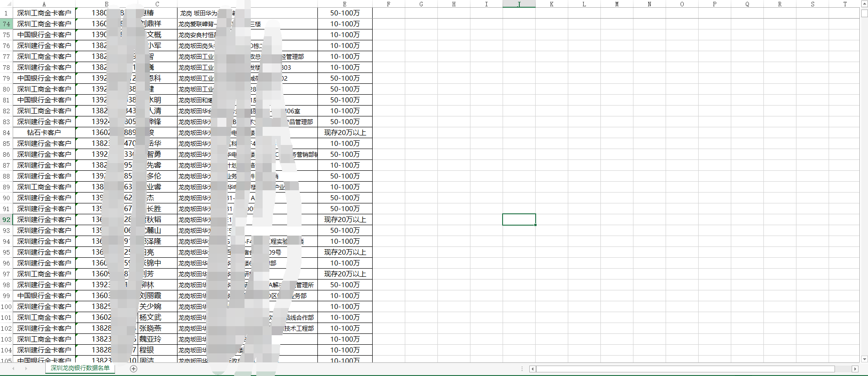
Task: Click 中国银行金卡客户 cell in row 75
Action: tap(44, 35)
